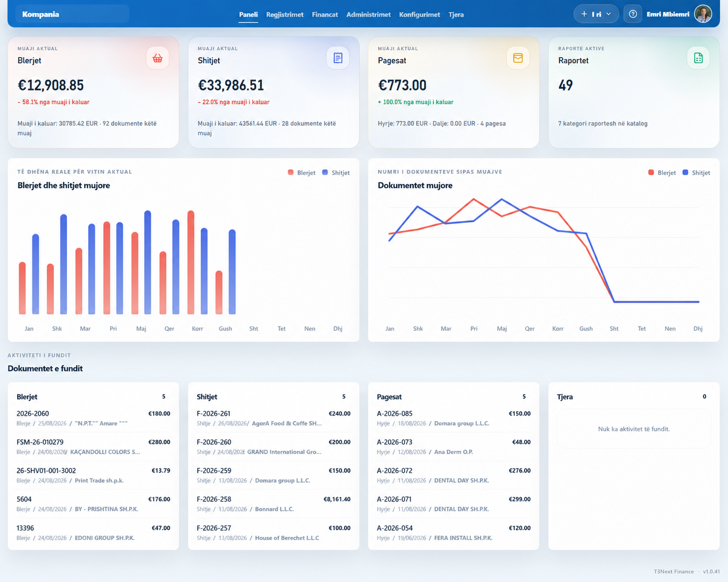Open the help question mark icon

tap(633, 14)
